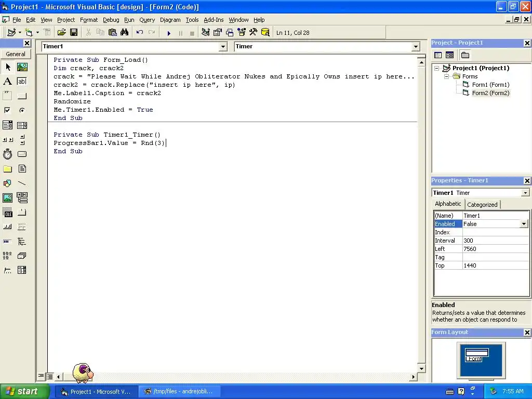Toggle Folders in Project panel
Image resolution: width=532 pixels, height=399 pixels.
[x=465, y=55]
